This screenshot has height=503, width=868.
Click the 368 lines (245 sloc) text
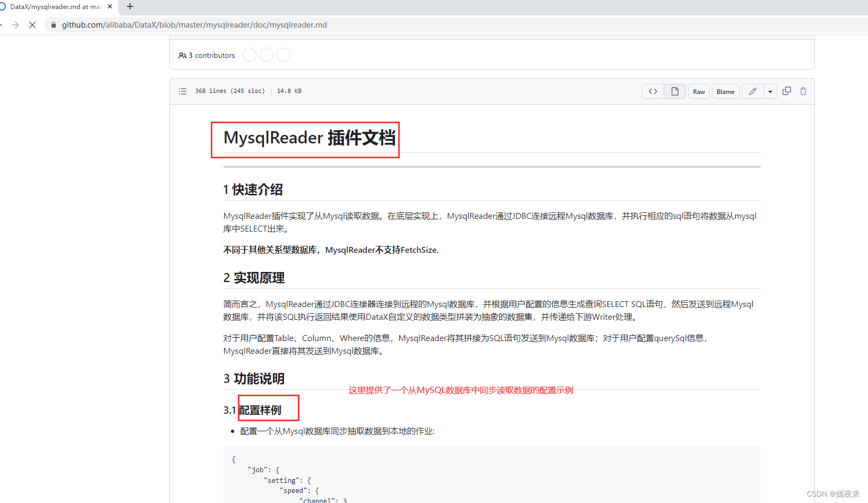[x=230, y=91]
